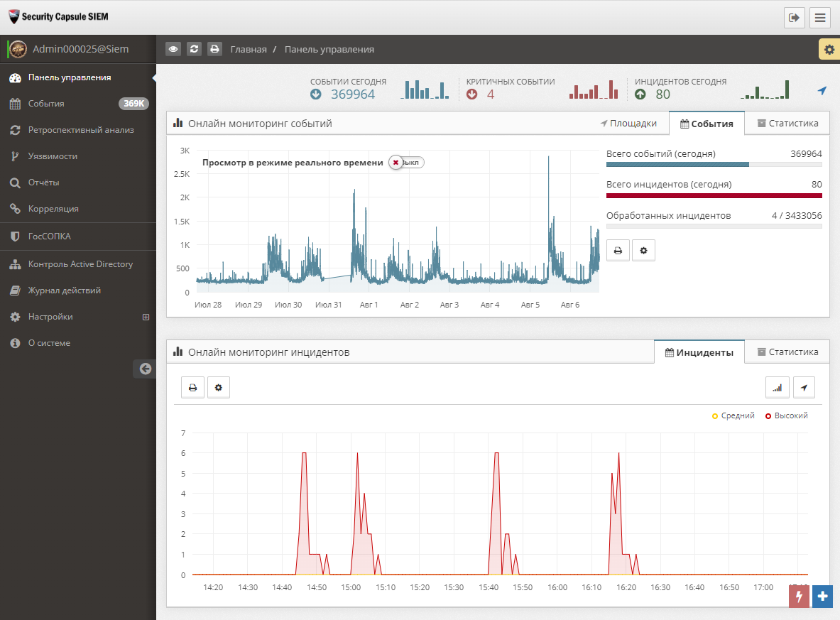840x620 pixels.
Task: Click the logout icon in top bar
Action: coord(794,18)
